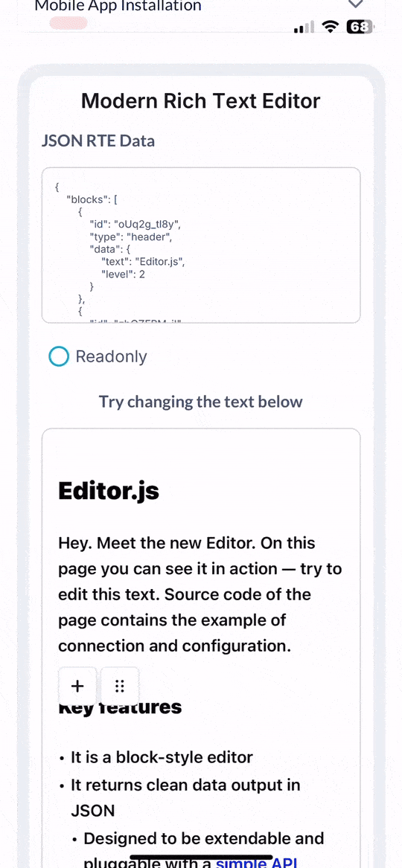The height and width of the screenshot is (868, 402).
Task: Select the Editor.js heading block
Action: [109, 491]
